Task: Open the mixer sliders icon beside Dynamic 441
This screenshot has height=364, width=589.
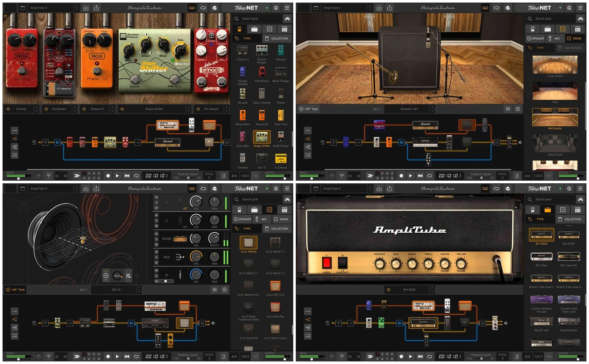Action: pos(508,109)
